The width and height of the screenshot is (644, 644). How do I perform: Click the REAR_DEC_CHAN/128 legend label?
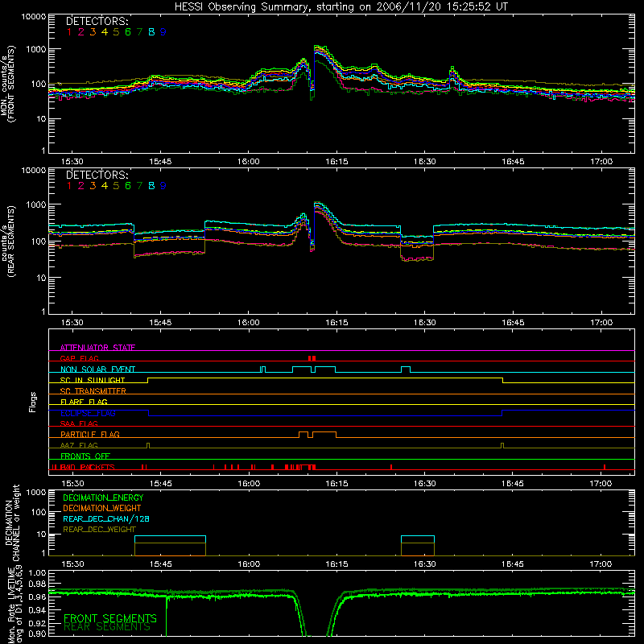pyautogui.click(x=106, y=519)
